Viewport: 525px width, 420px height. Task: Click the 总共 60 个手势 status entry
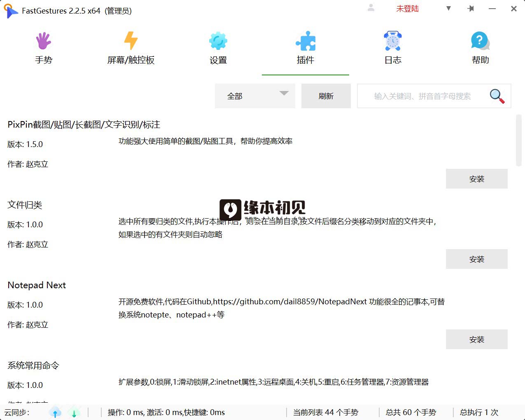[411, 412]
